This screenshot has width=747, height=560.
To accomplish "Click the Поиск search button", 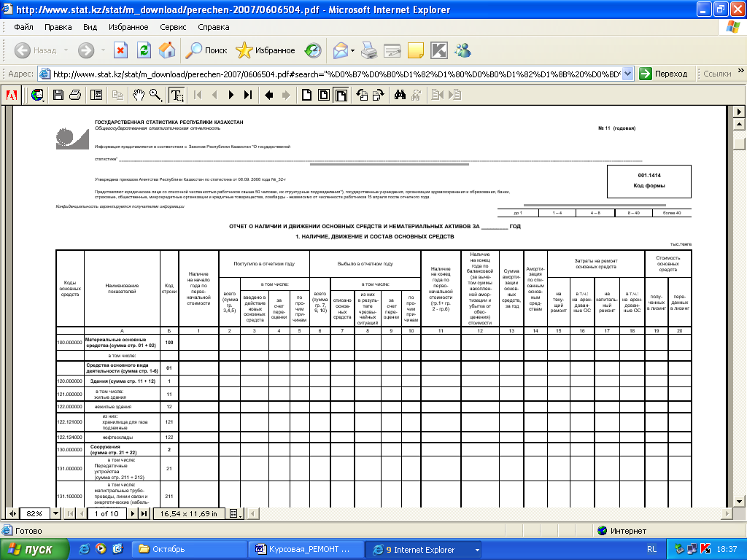I will [207, 50].
